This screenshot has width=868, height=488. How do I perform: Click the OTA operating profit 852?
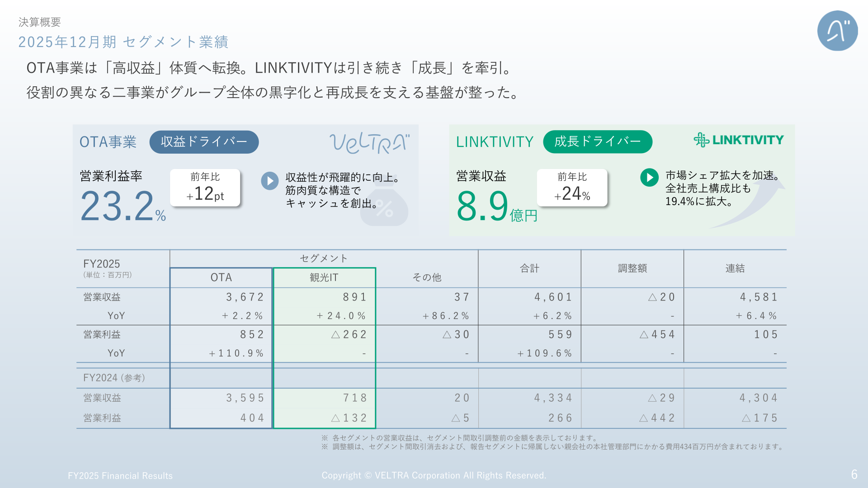(x=252, y=334)
